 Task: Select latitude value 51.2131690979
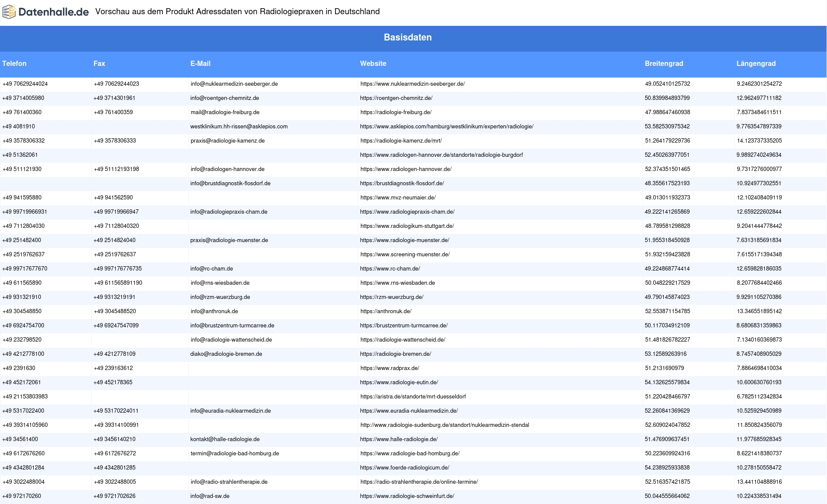(665, 368)
